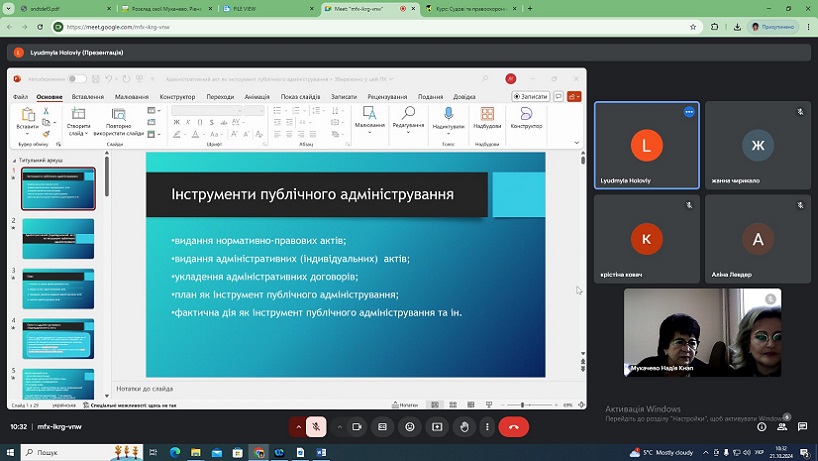Toggle the camera button in Meet
The image size is (818, 461).
357,427
